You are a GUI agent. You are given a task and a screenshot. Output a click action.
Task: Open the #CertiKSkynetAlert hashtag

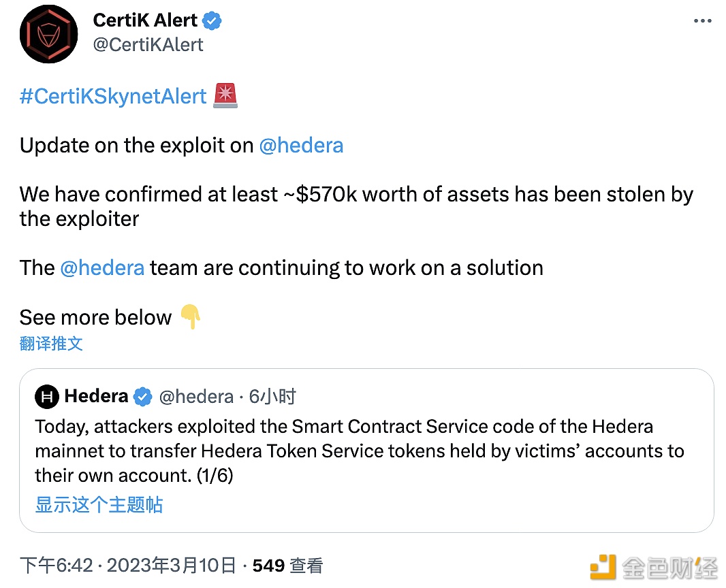(x=112, y=96)
